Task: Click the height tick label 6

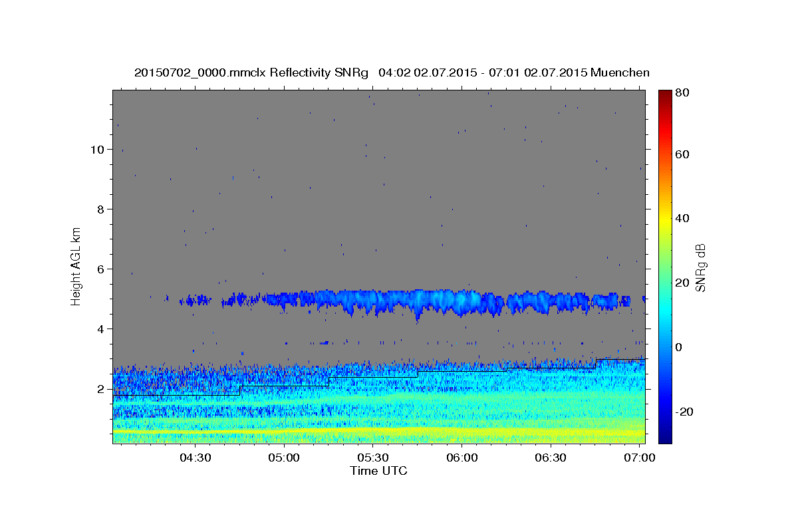Action: (101, 269)
